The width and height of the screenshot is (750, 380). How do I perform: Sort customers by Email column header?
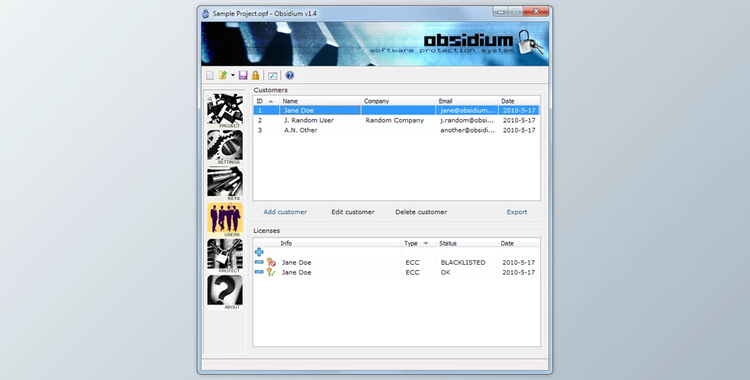467,101
